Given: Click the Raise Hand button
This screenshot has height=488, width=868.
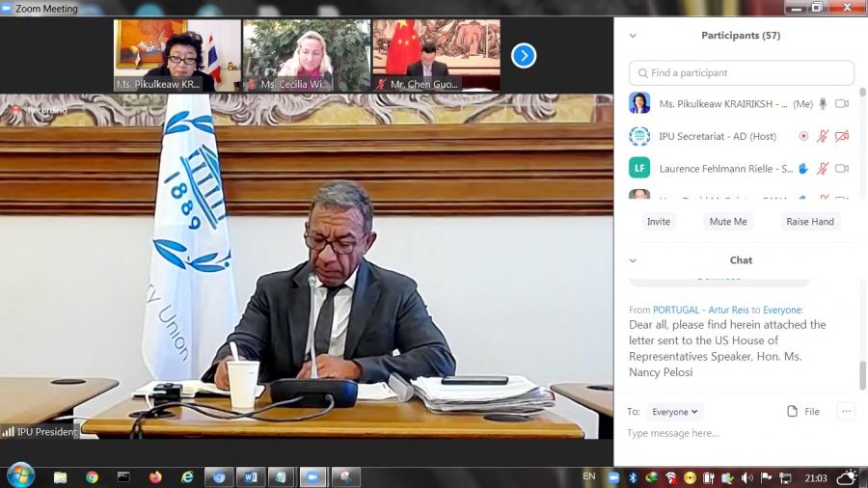Looking at the screenshot, I should 810,222.
